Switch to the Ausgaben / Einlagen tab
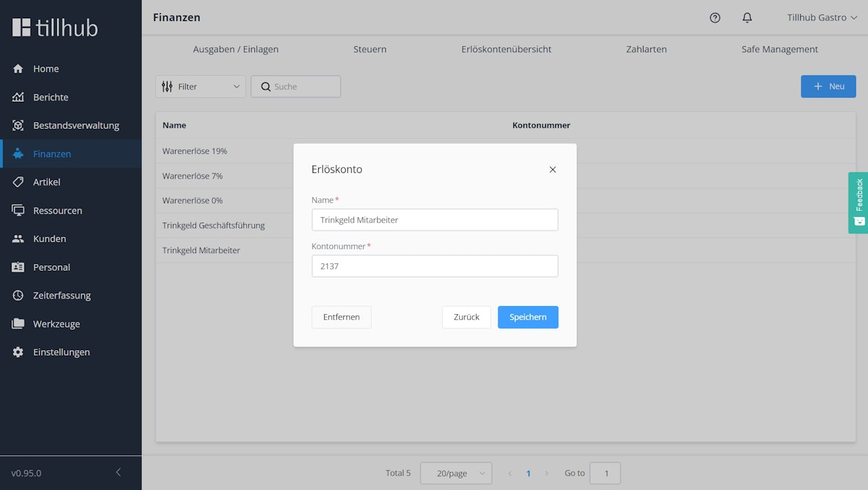Viewport: 868px width, 490px height. pos(236,50)
